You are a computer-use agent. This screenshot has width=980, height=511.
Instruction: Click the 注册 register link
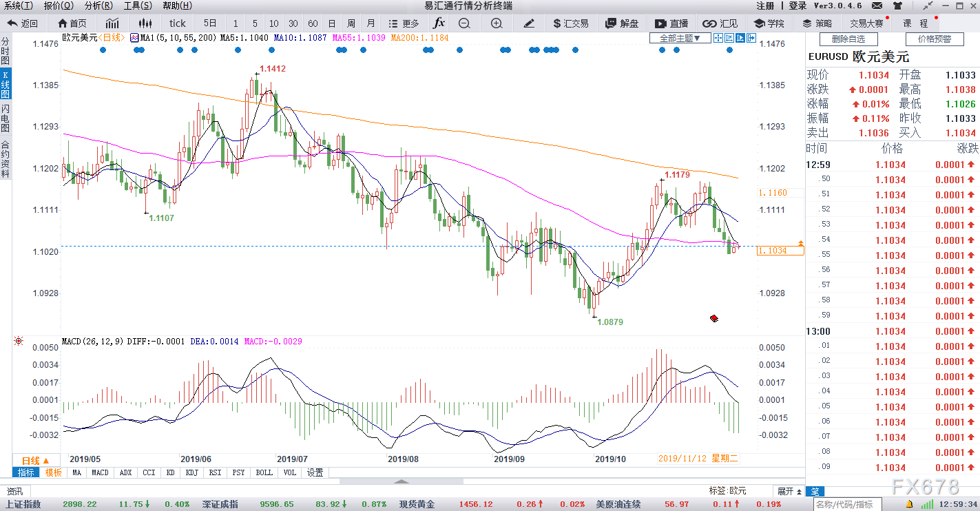(x=765, y=6)
